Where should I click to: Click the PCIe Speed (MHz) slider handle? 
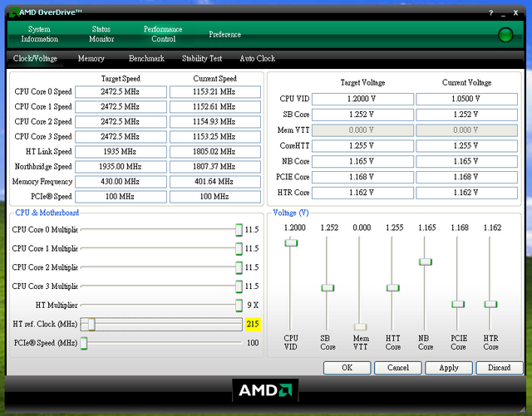84,343
